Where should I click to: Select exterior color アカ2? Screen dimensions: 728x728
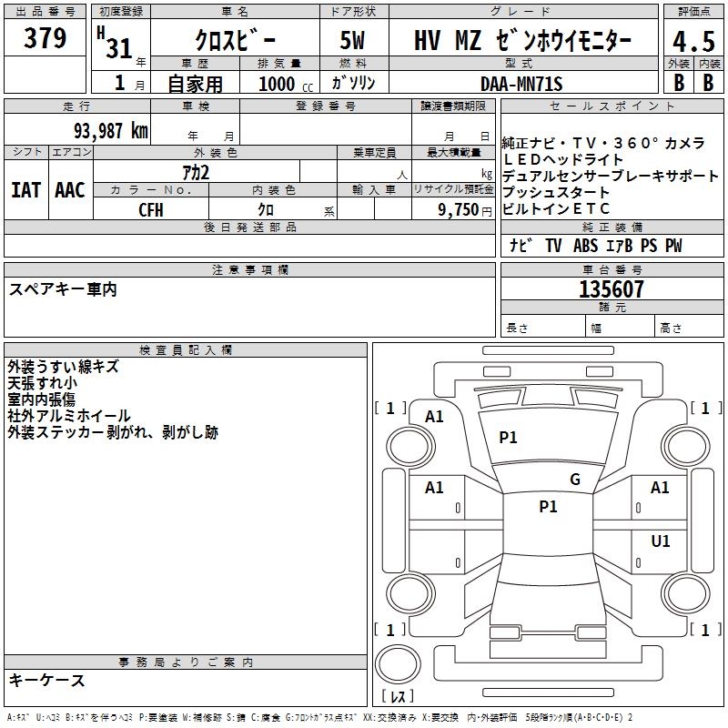pyautogui.click(x=196, y=173)
